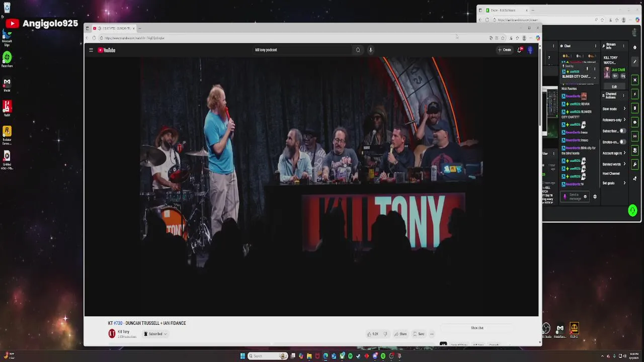Click the Send a message chat field
Screen dimensions: 644x362
pyautogui.click(x=574, y=197)
